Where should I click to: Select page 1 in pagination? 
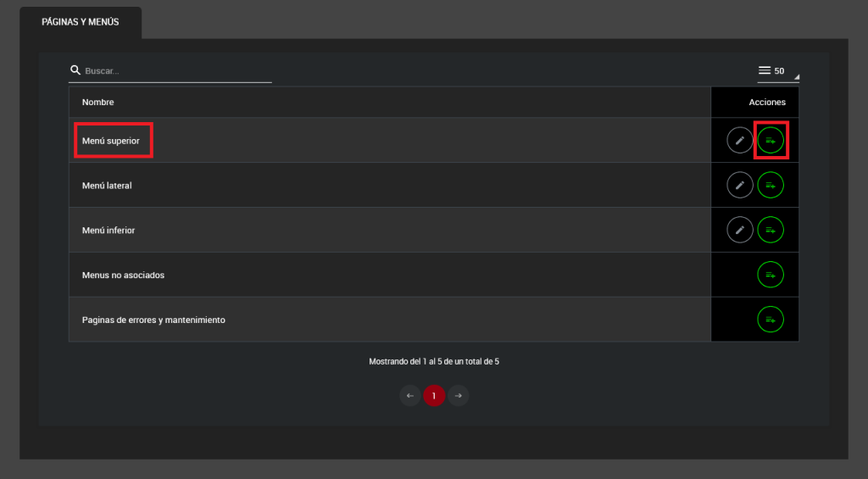(x=434, y=396)
